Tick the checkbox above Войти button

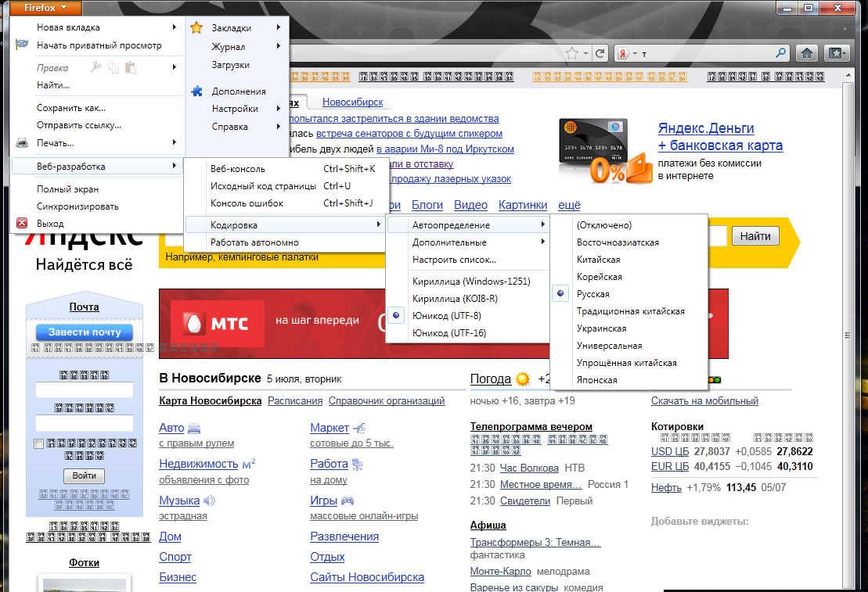pos(39,444)
